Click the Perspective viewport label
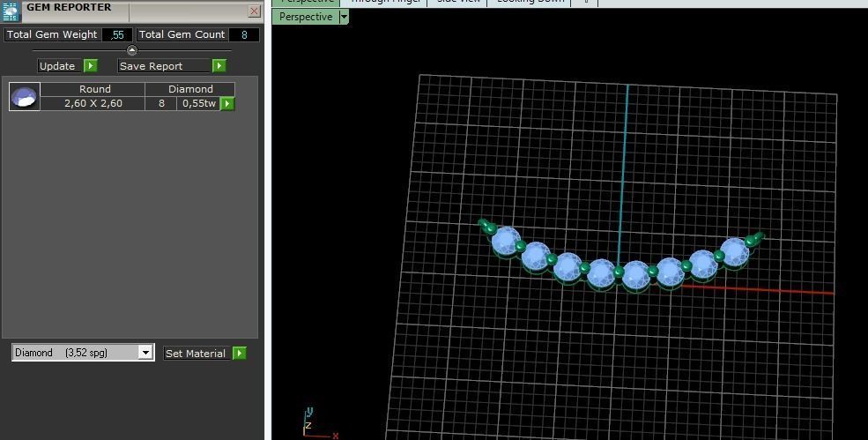 click(x=306, y=17)
